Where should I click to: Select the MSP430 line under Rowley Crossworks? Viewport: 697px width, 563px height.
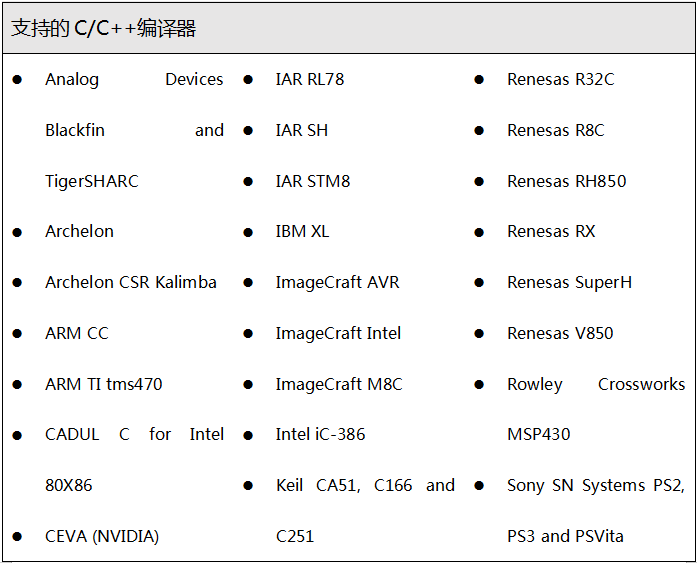(538, 435)
